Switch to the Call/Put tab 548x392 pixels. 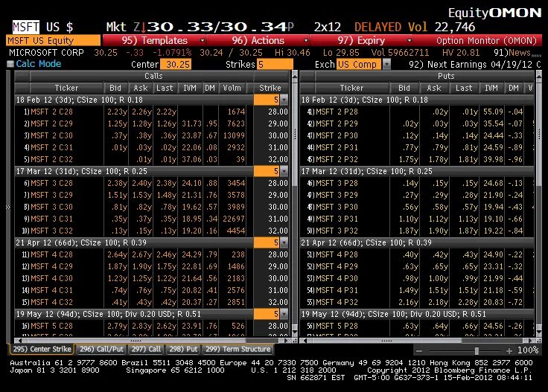(101, 349)
